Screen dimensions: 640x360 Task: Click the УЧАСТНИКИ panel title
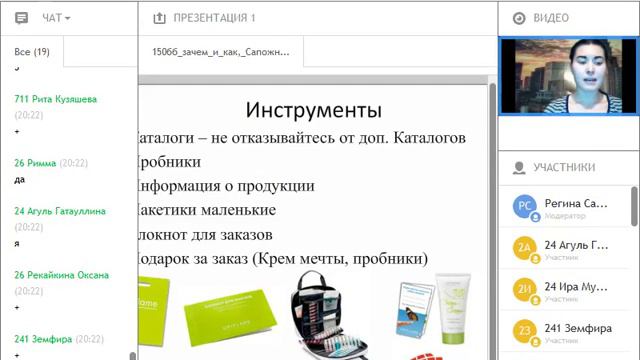(x=564, y=167)
